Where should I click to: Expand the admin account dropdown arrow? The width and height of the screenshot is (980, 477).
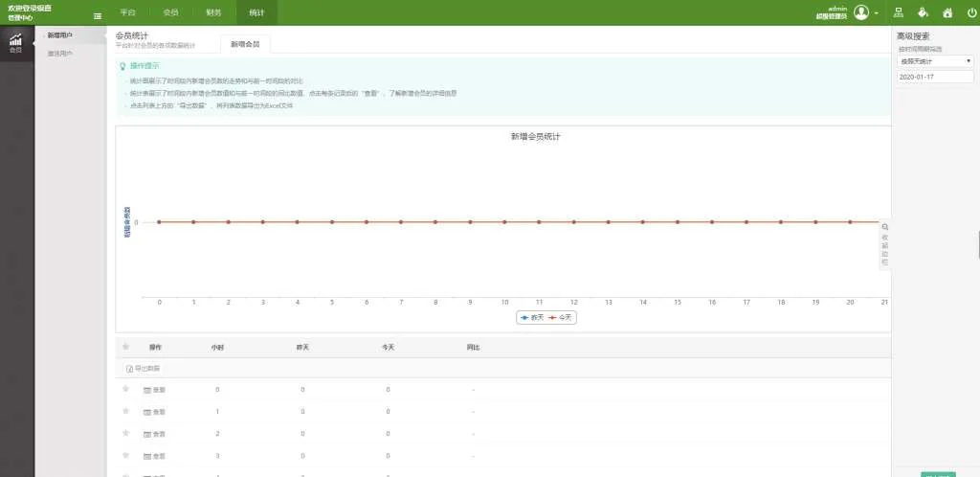[x=876, y=13]
